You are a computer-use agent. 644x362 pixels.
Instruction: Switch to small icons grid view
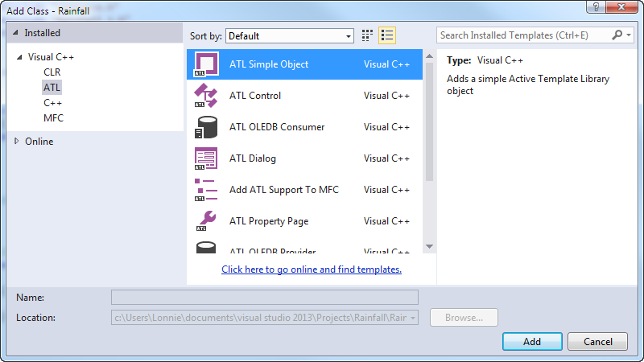367,35
